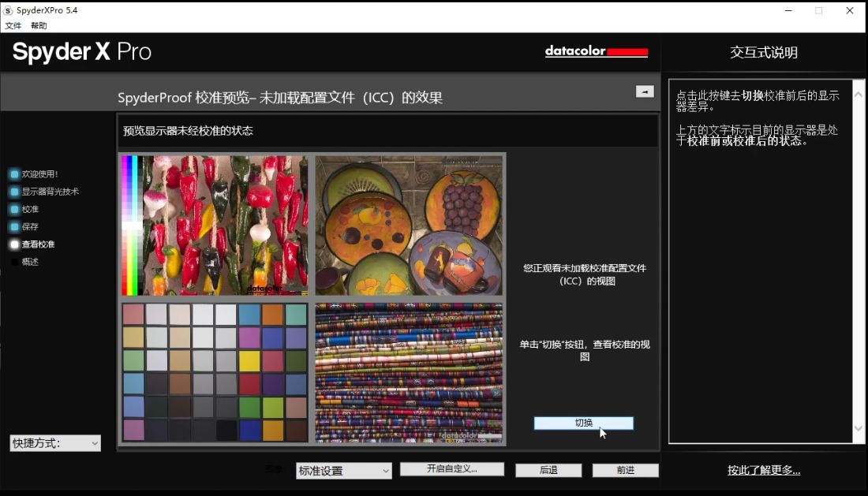
Task: Click the small arrow button above the preview
Action: 645,91
